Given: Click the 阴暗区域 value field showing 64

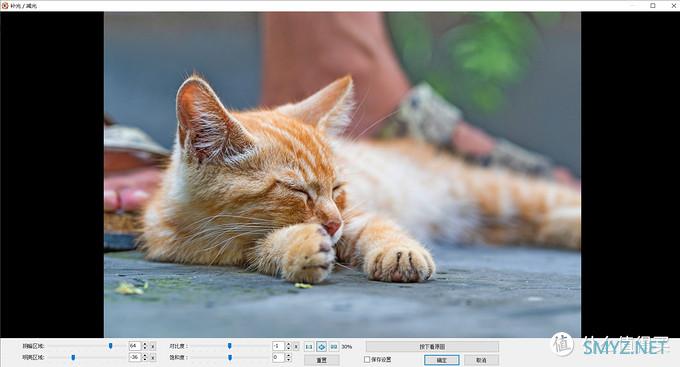Looking at the screenshot, I should coord(135,346).
